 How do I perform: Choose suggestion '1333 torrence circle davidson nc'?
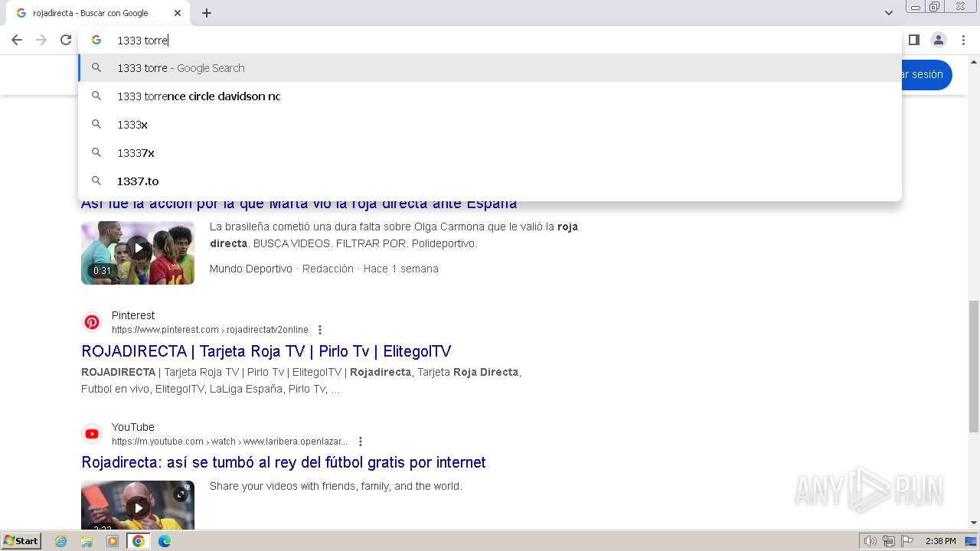pyautogui.click(x=490, y=96)
